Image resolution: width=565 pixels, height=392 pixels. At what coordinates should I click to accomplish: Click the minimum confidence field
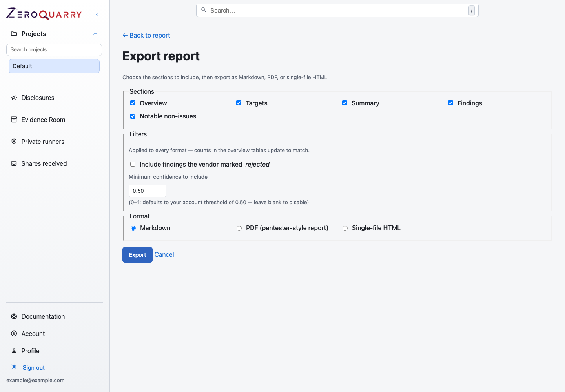tap(148, 191)
